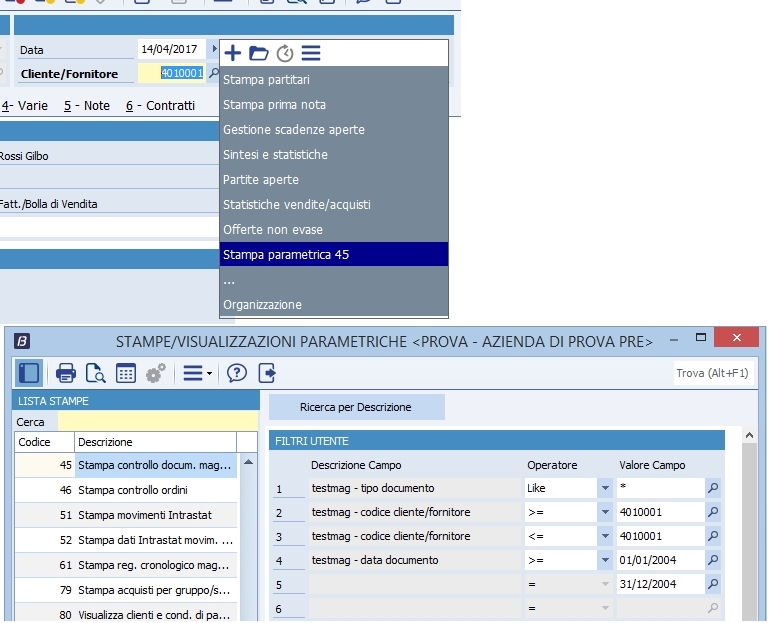Click the help question mark icon
Screen dimensions: 770x623
tap(237, 374)
